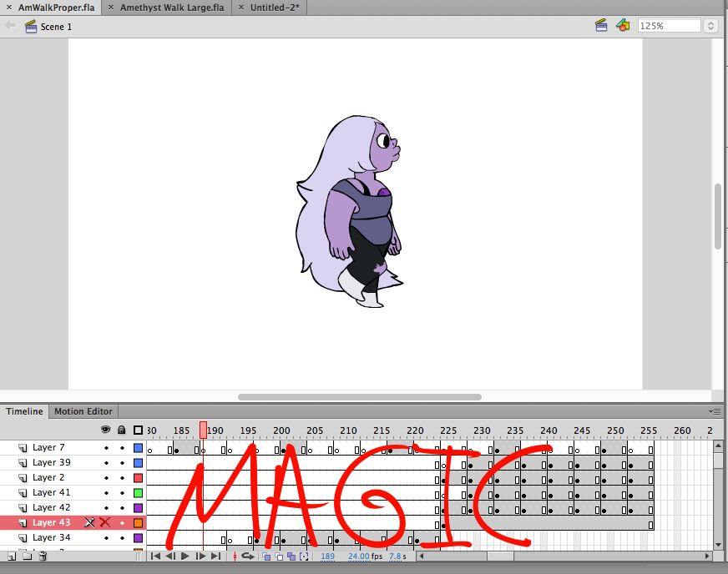Image resolution: width=728 pixels, height=574 pixels.
Task: Lock Layer 41 using its lock dot
Action: pos(122,493)
